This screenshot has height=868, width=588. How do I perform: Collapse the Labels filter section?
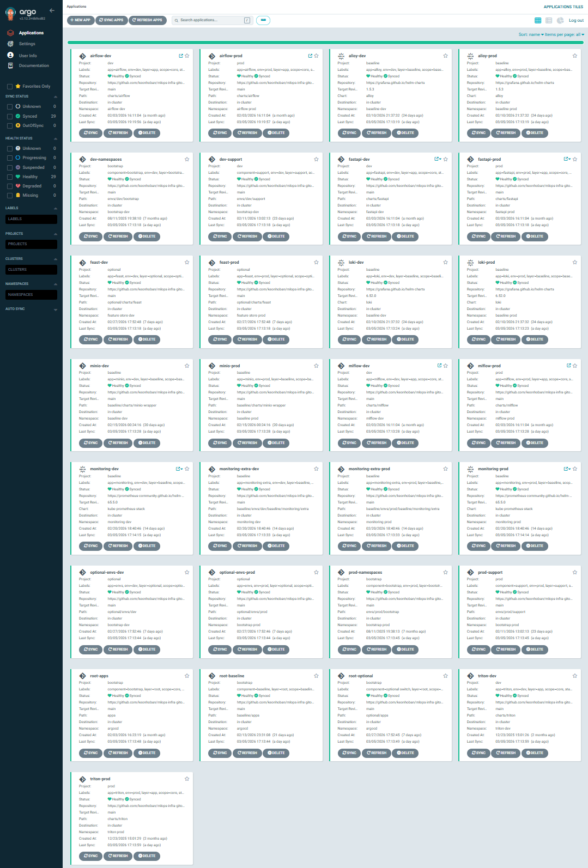click(x=56, y=209)
